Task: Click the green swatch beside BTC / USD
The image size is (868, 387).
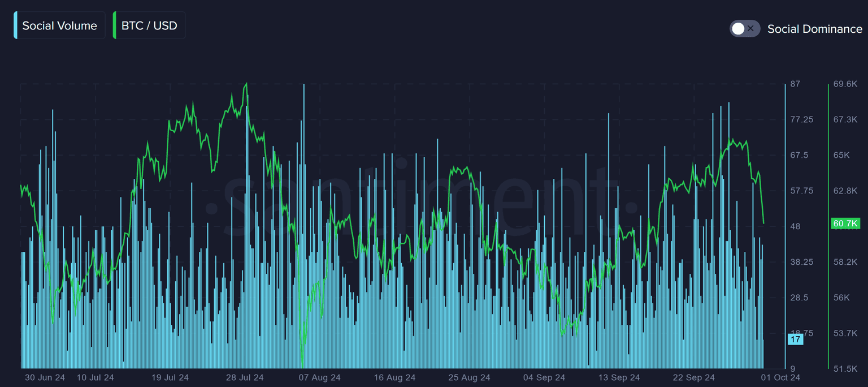Action: (115, 25)
